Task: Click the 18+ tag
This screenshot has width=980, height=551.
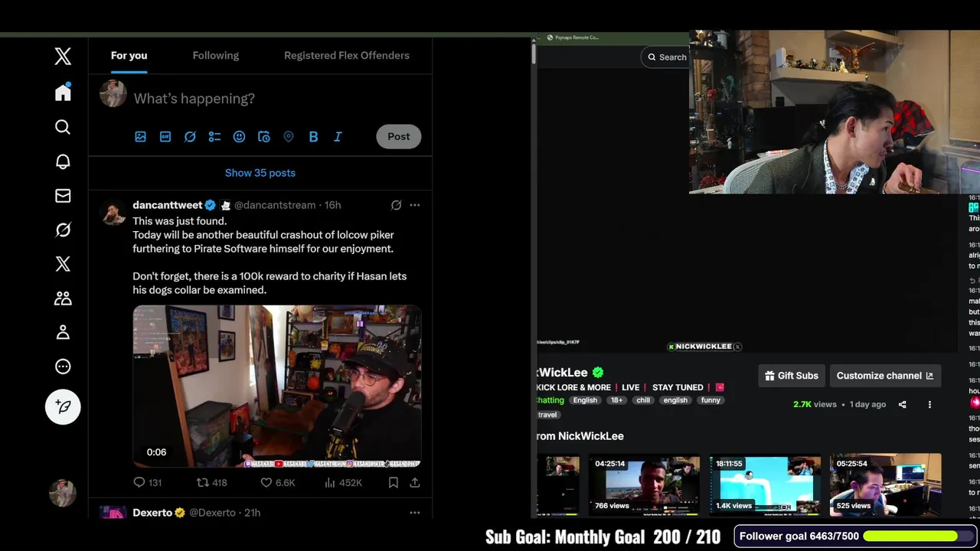Action: pos(616,400)
